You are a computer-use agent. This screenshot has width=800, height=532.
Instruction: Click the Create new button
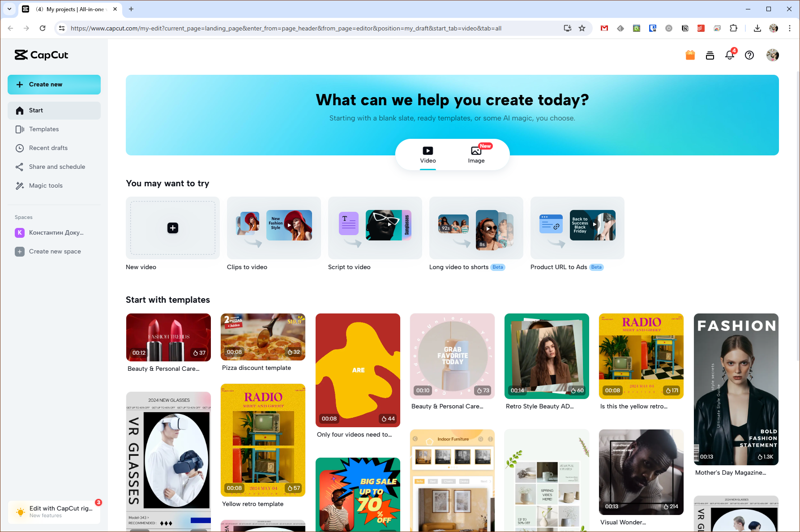54,85
